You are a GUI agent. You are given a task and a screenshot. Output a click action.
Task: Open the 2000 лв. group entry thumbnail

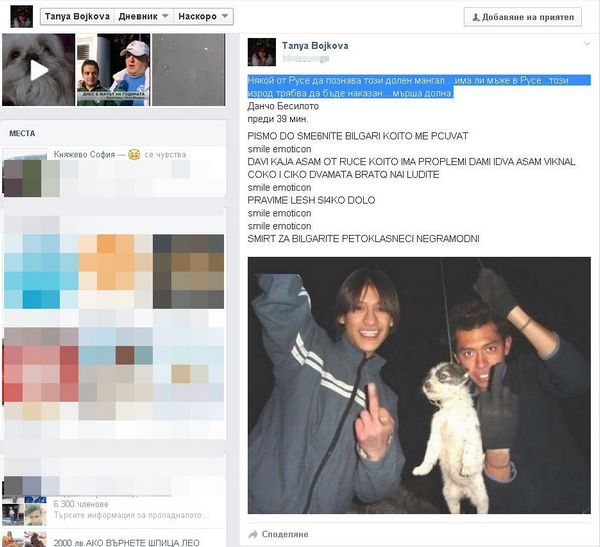click(x=35, y=541)
